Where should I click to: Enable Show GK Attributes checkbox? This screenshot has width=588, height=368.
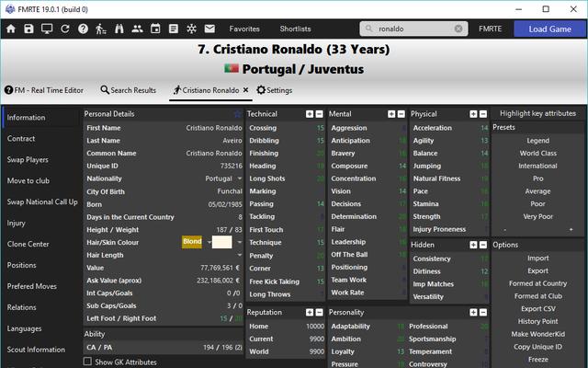point(87,362)
